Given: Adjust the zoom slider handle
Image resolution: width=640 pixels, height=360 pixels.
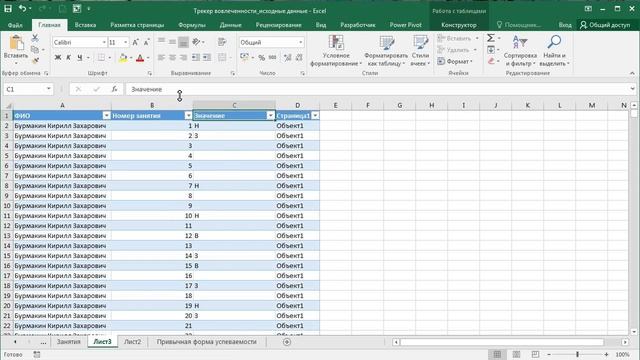Looking at the screenshot, I should tap(577, 354).
